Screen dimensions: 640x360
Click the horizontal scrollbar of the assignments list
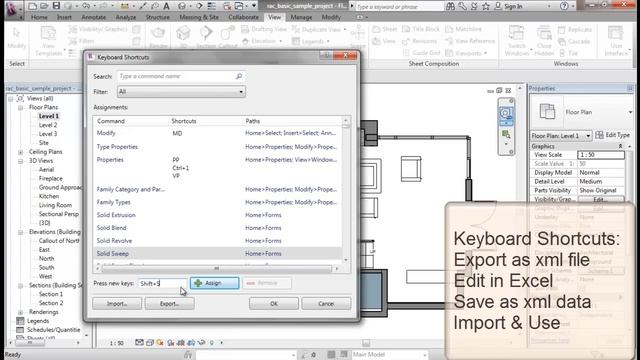pos(216,269)
